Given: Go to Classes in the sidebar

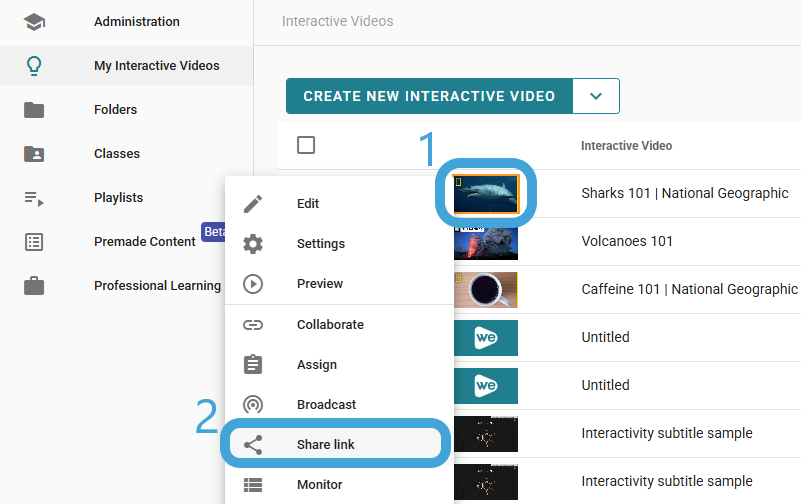Looking at the screenshot, I should pyautogui.click(x=126, y=154).
